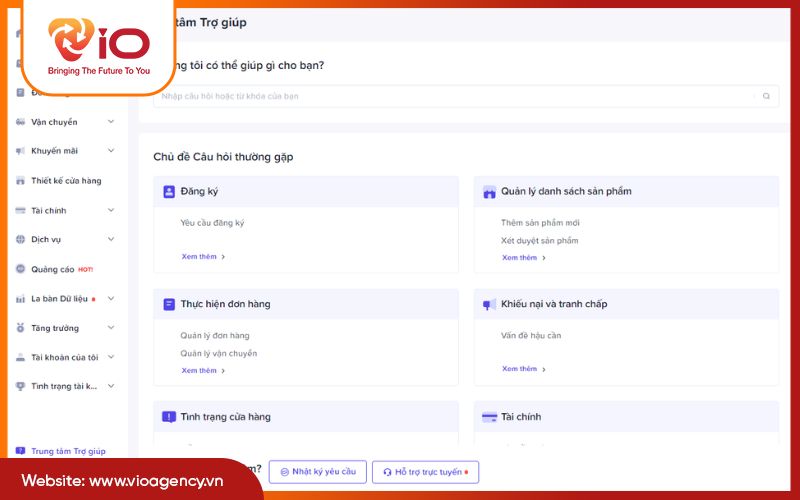Click the Quảng cáo sidebar icon

coord(21,269)
